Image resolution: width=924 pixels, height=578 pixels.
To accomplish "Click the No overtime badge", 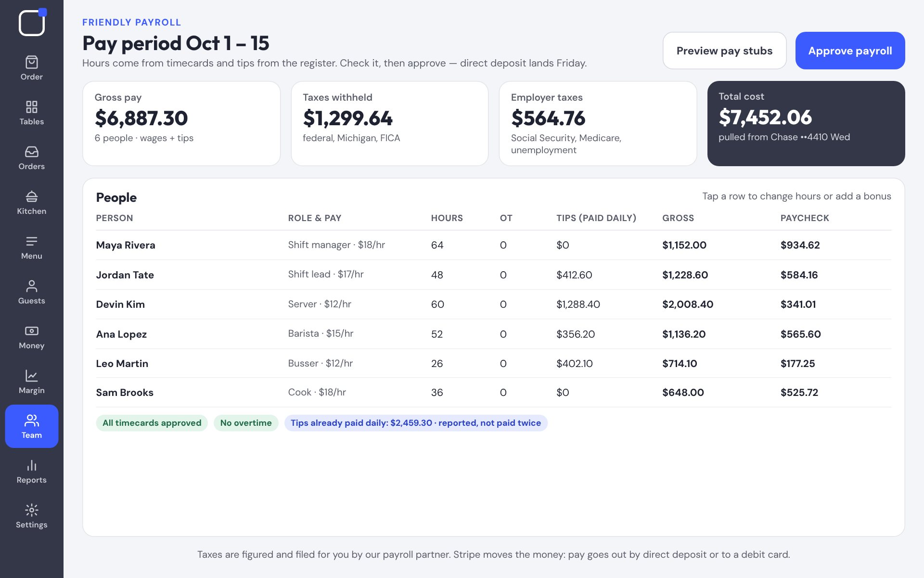I will (246, 423).
